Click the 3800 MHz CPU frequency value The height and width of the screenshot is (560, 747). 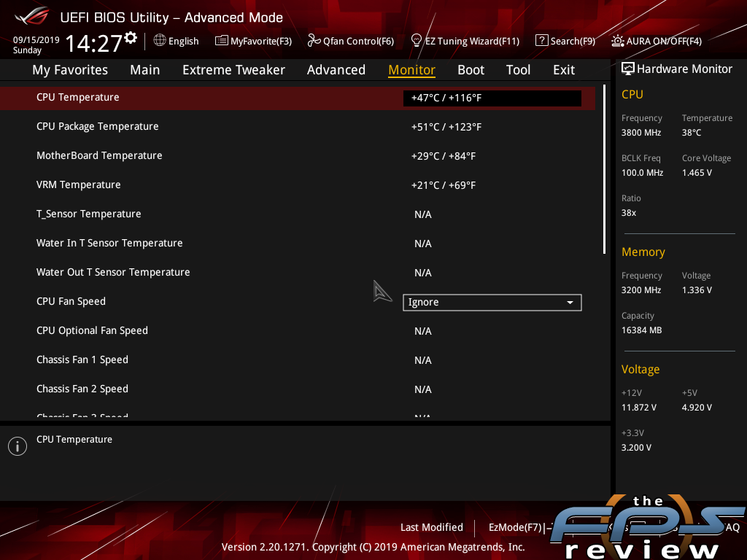pyautogui.click(x=641, y=133)
